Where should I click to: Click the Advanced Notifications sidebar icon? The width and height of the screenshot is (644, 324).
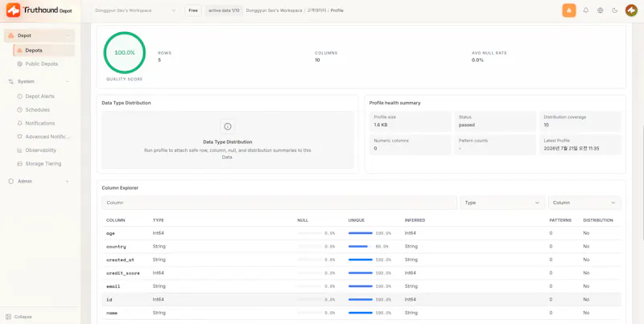click(x=19, y=137)
